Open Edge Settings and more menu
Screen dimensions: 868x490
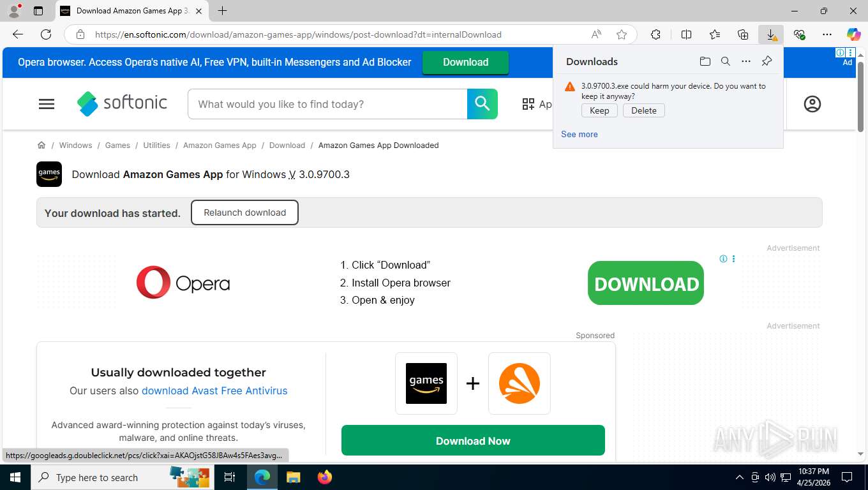click(827, 34)
